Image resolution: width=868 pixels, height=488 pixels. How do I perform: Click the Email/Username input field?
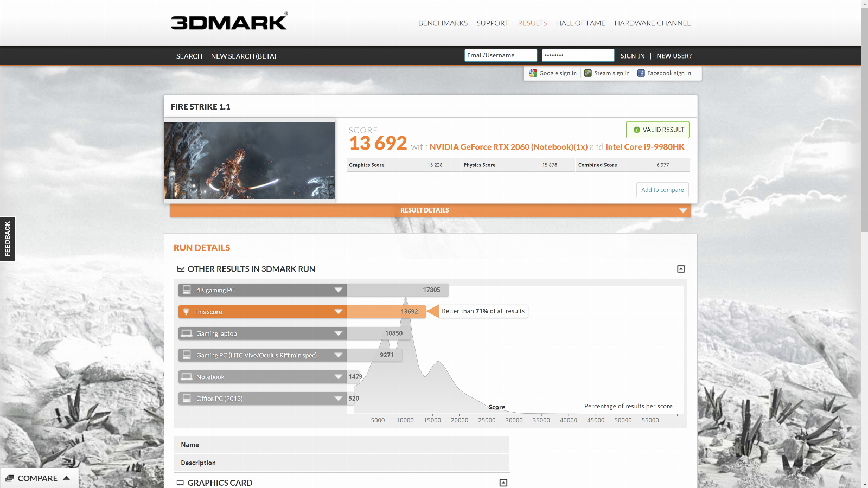point(500,55)
